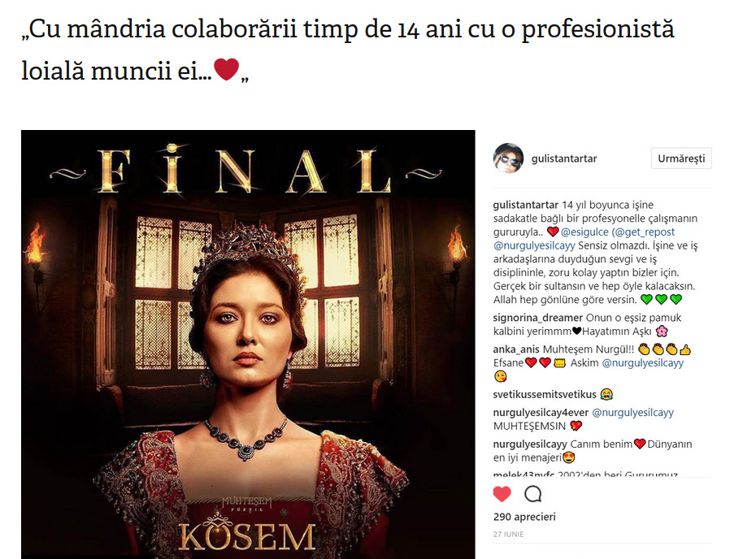The height and width of the screenshot is (559, 756).
Task: View the 290 aprecieri likes count
Action: pos(524,517)
